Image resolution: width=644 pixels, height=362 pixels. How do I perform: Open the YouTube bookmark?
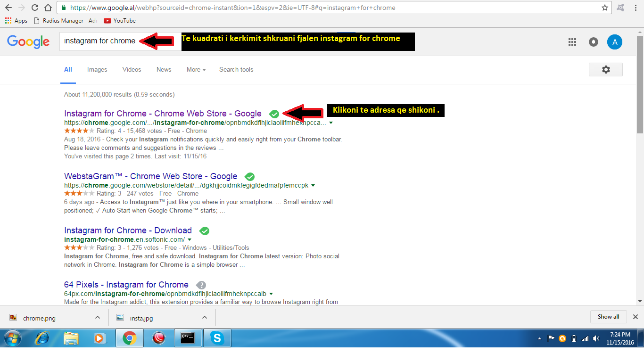tap(120, 21)
